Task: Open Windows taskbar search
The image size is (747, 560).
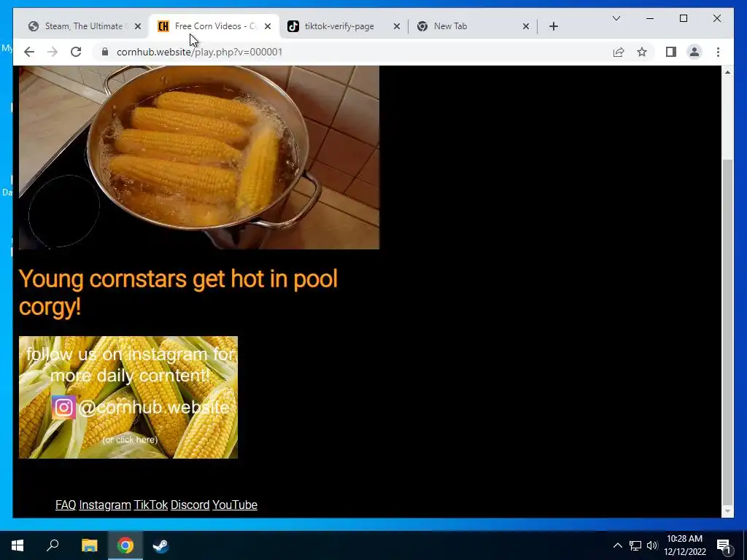Action: pyautogui.click(x=53, y=545)
